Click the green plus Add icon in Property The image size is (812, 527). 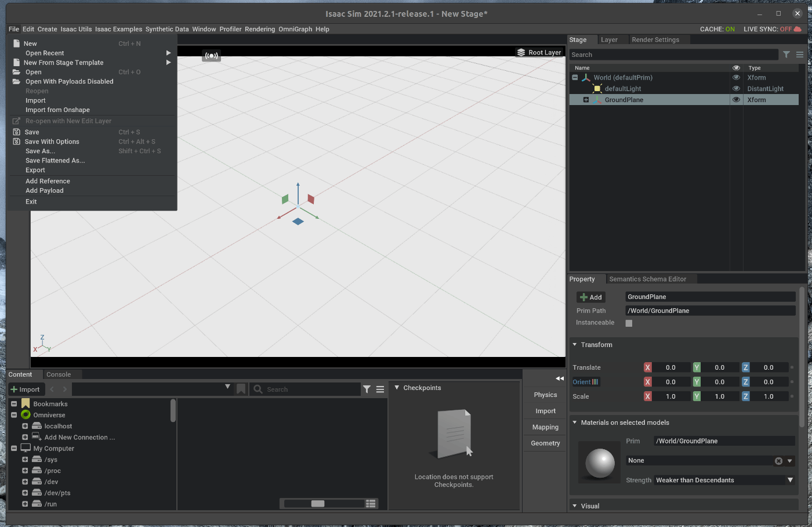point(584,297)
